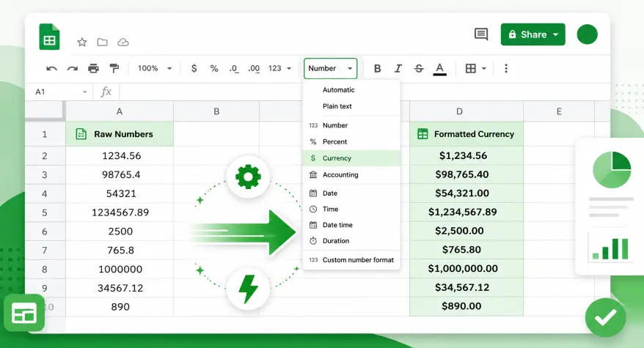644x348 pixels.
Task: Click the bar chart thumbnail
Action: tap(610, 248)
